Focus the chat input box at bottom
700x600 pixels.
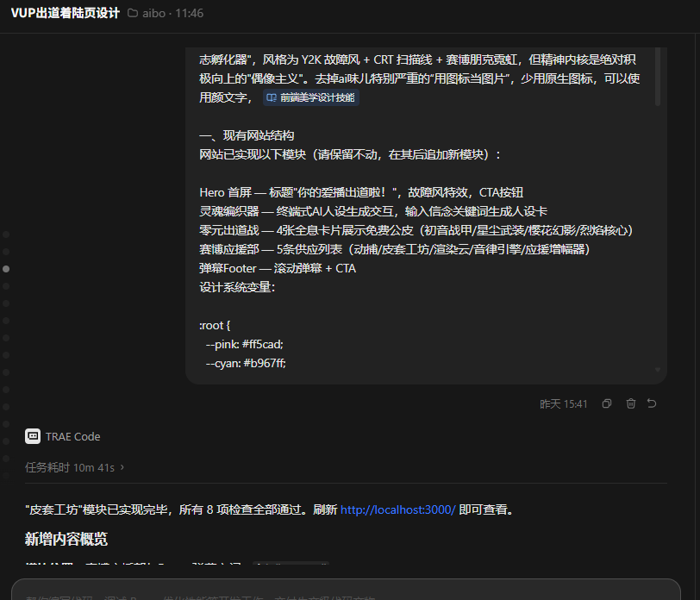coord(346,591)
